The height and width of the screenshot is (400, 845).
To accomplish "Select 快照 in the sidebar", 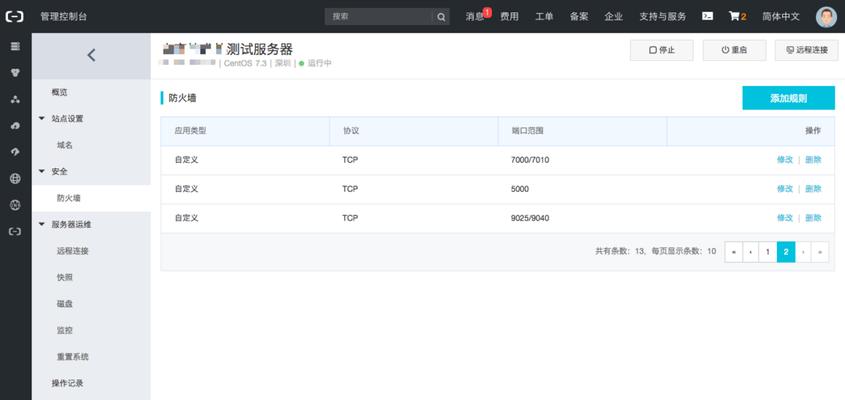I will pos(65,278).
